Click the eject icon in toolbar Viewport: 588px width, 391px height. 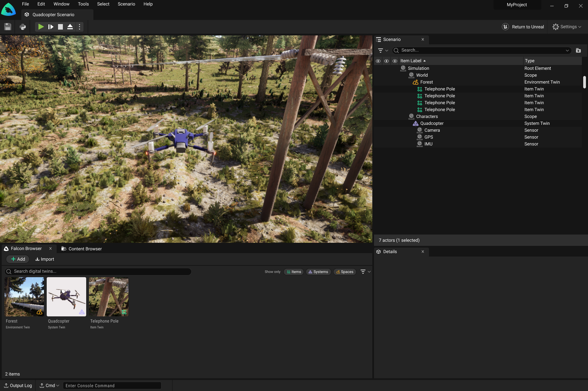pos(70,27)
